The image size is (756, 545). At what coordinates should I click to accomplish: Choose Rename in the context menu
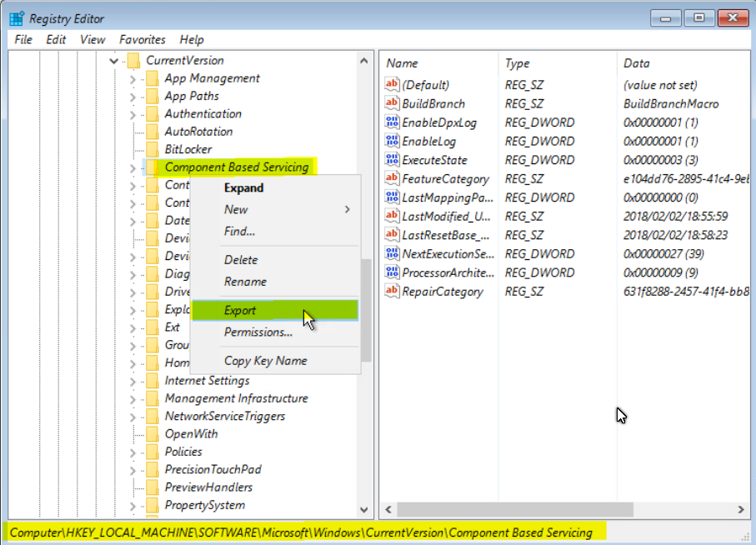click(275, 282)
